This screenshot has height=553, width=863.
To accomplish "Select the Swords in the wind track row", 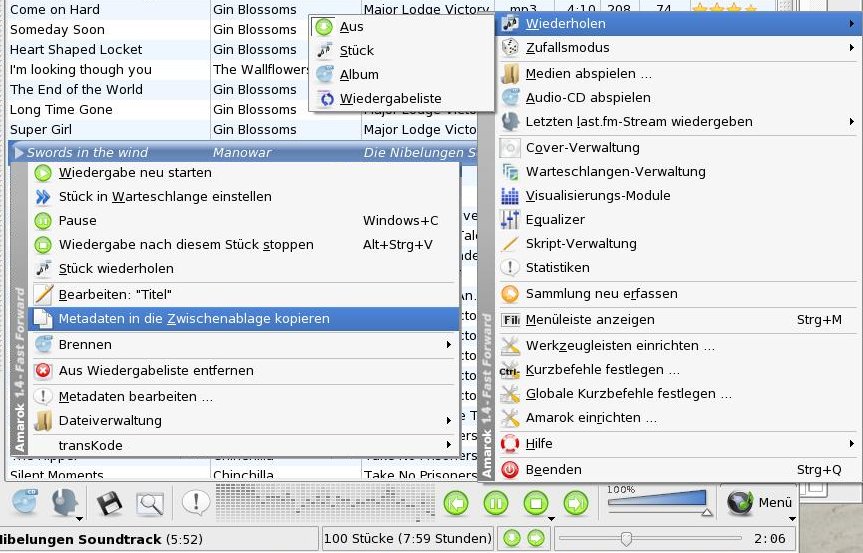I will pos(242,152).
